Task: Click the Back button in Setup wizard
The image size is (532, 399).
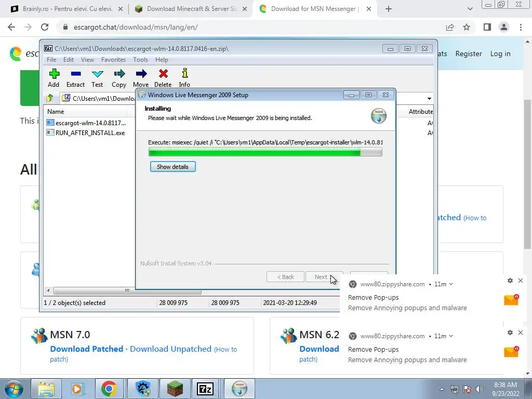Action: coord(285,277)
